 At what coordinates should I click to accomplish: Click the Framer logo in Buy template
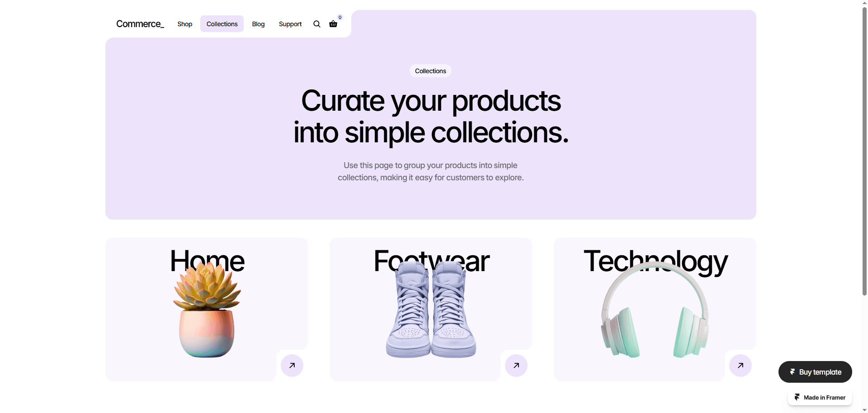coord(793,372)
